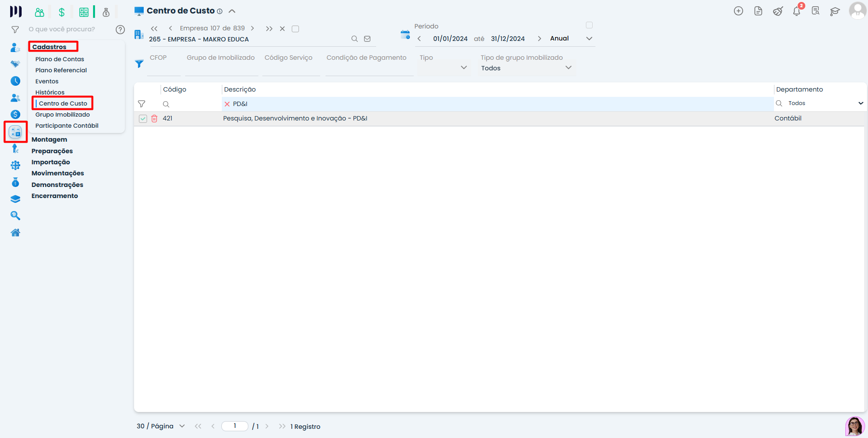Click the blue funnel filter icon
This screenshot has width=868, height=438.
pyautogui.click(x=139, y=64)
